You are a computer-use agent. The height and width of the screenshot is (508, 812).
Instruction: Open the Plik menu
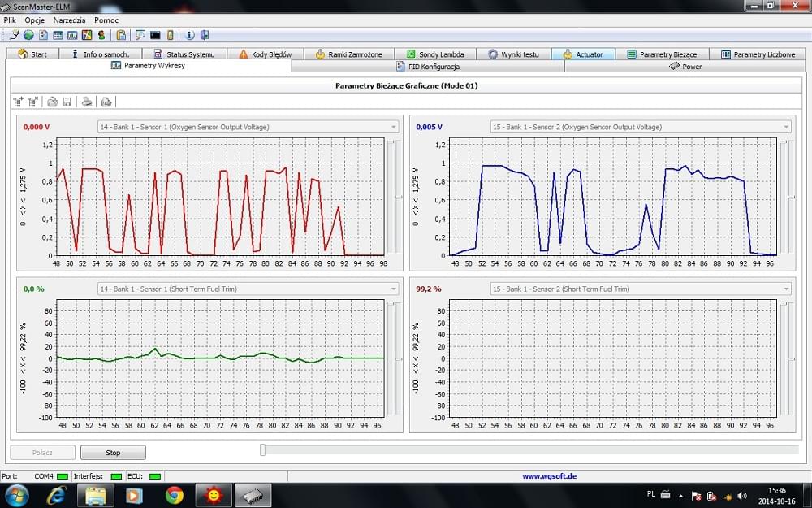pyautogui.click(x=10, y=20)
